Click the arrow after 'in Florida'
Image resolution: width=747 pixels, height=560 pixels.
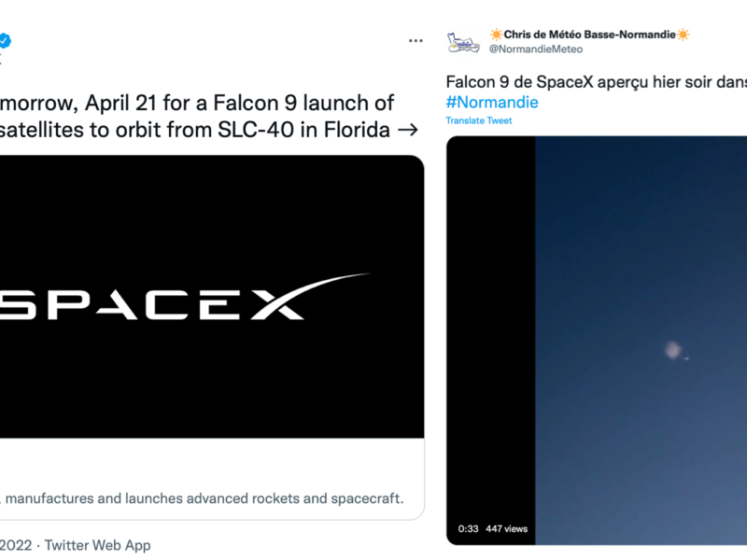pyautogui.click(x=407, y=130)
